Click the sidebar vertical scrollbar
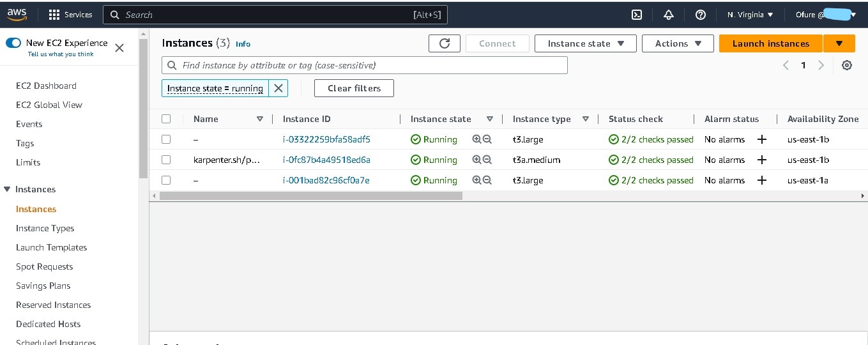 143,109
